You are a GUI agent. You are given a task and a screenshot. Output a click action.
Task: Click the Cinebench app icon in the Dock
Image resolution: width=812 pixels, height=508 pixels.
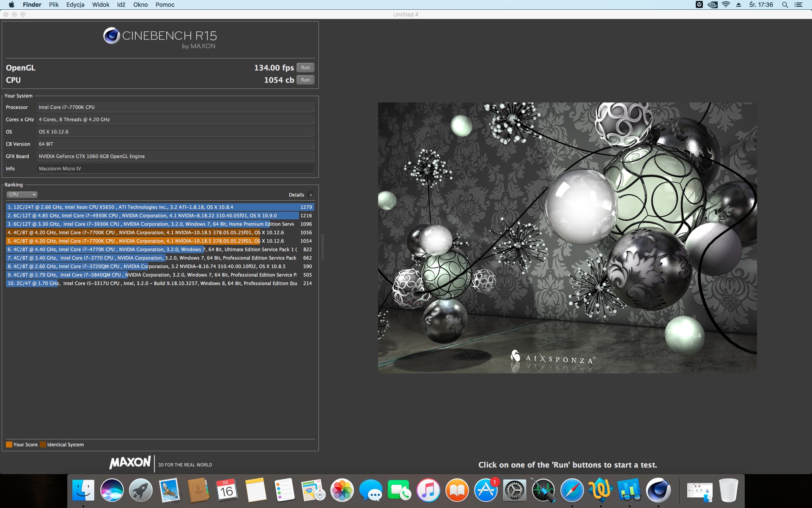658,490
